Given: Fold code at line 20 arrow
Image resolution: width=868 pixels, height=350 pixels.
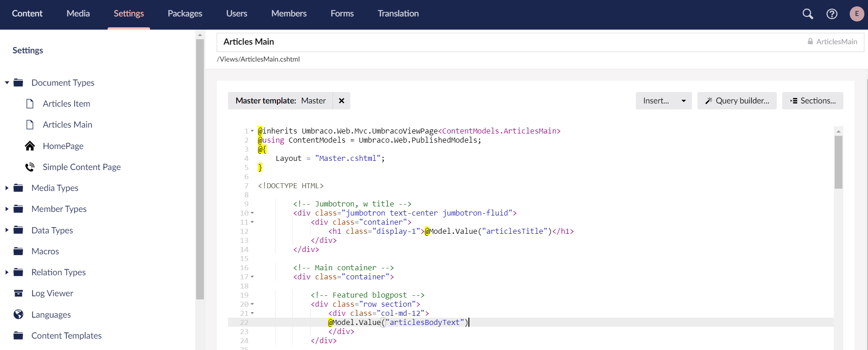Looking at the screenshot, I should point(252,304).
